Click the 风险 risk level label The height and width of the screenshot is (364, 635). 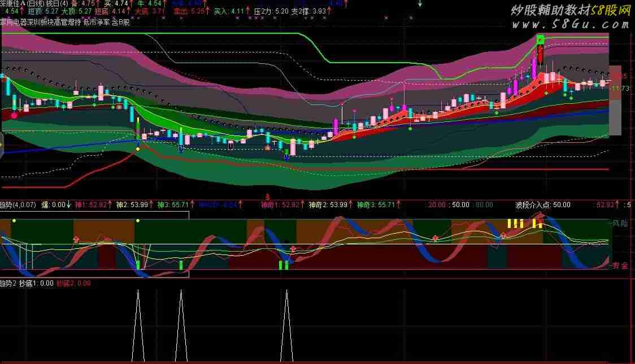(620, 223)
